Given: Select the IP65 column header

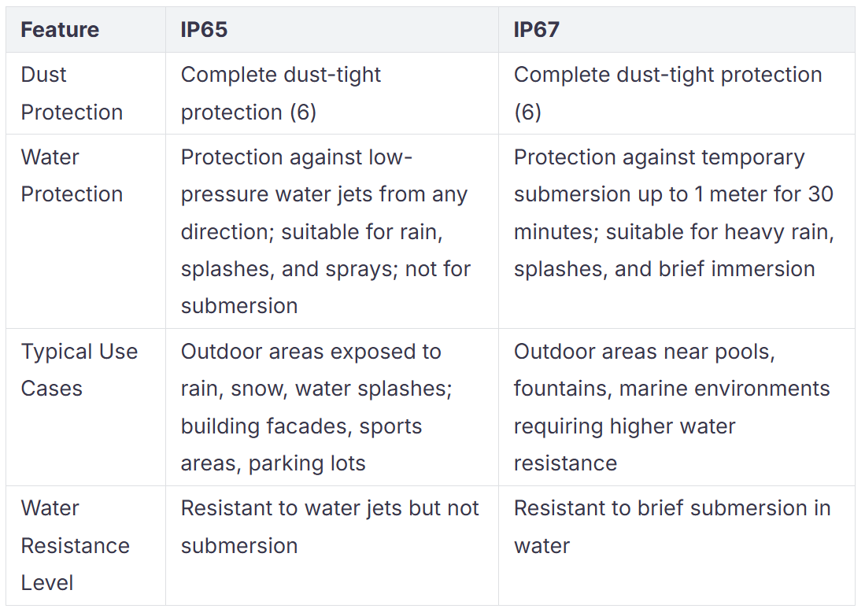Looking at the screenshot, I should [x=204, y=30].
